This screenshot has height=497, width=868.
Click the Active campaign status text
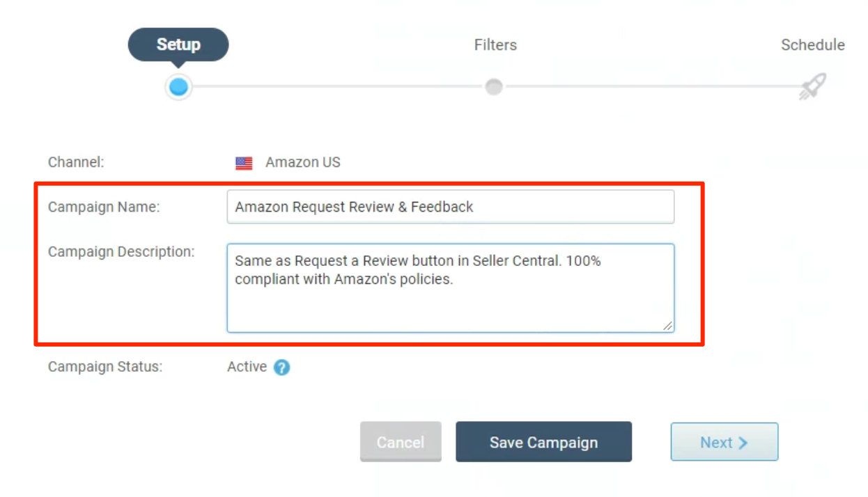pyautogui.click(x=247, y=367)
